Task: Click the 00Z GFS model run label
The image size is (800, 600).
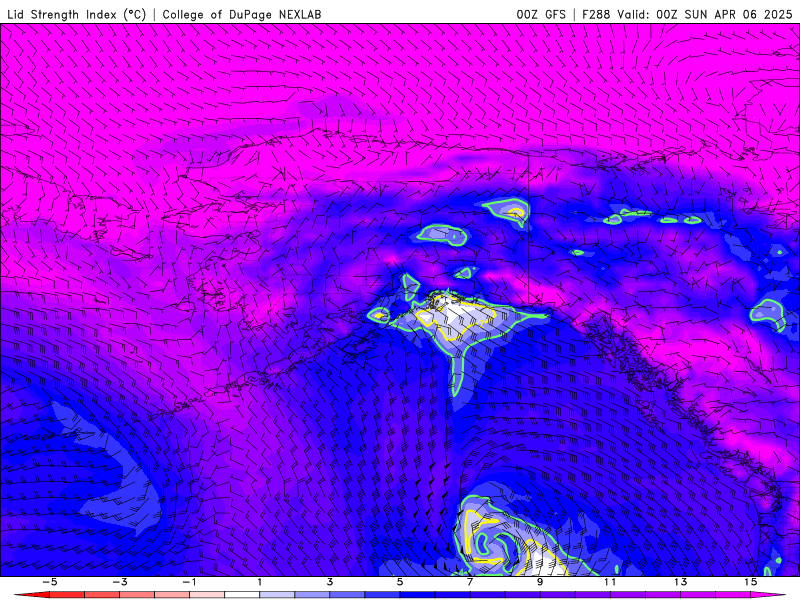Action: 541,14
